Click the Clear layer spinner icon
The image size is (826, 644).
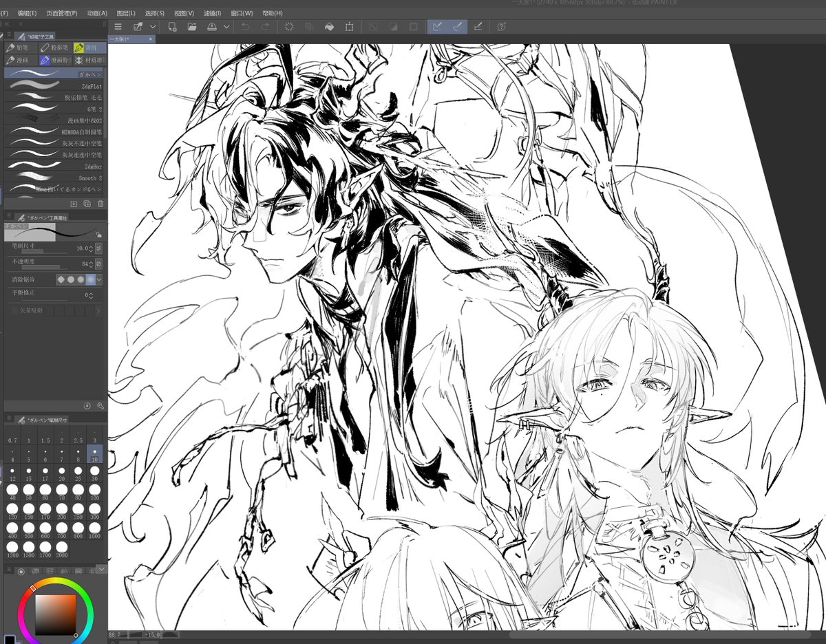290,27
